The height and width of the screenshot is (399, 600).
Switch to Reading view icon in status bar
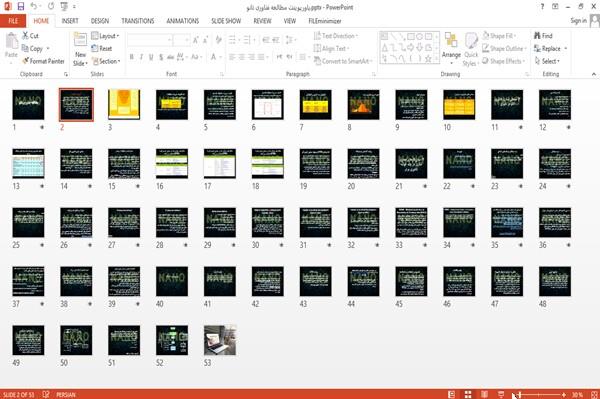[484, 394]
